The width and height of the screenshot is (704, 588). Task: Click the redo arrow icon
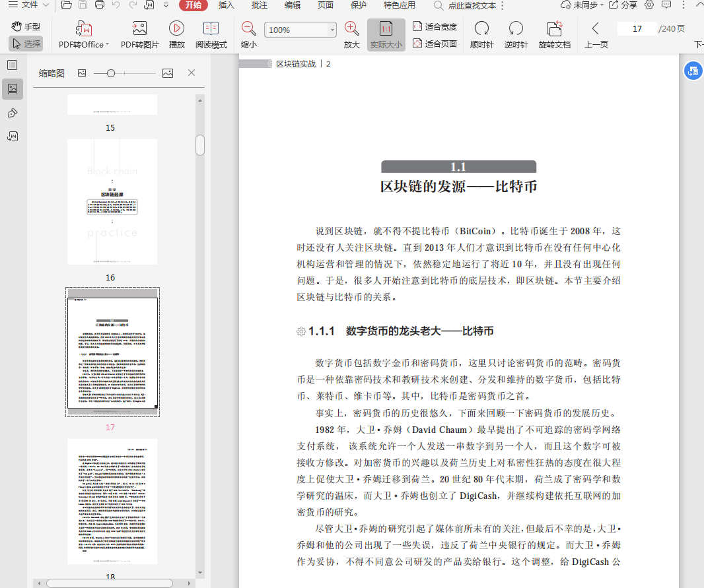pos(133,5)
